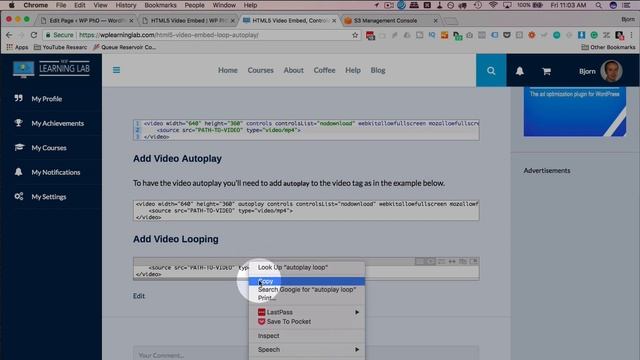Open the History menu in menu bar
640x360 pixels.
tap(126, 5)
